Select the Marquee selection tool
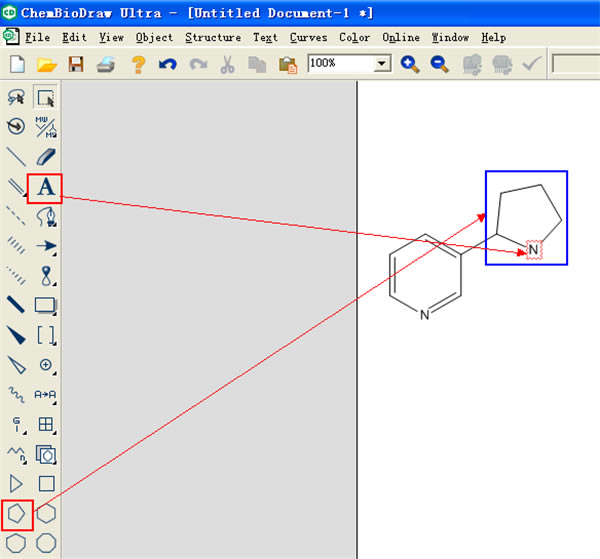600x559 pixels. 46,97
